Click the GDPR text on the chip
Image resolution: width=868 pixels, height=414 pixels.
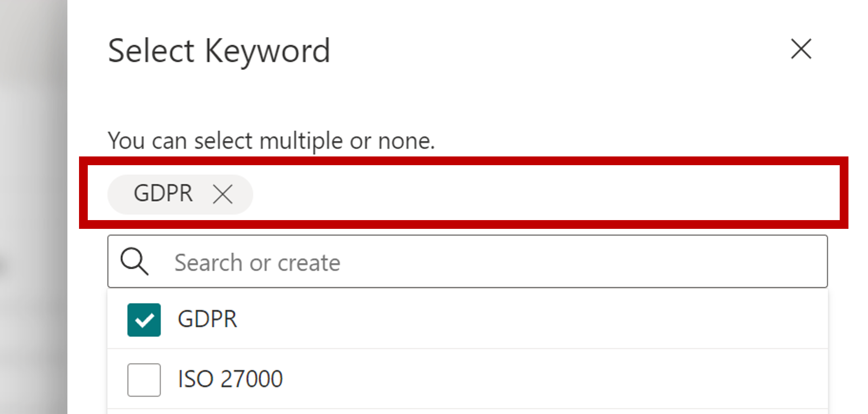pos(163,193)
